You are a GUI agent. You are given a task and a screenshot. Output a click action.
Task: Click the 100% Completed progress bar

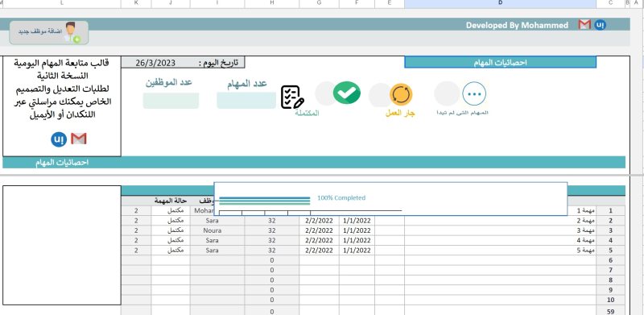(x=265, y=201)
